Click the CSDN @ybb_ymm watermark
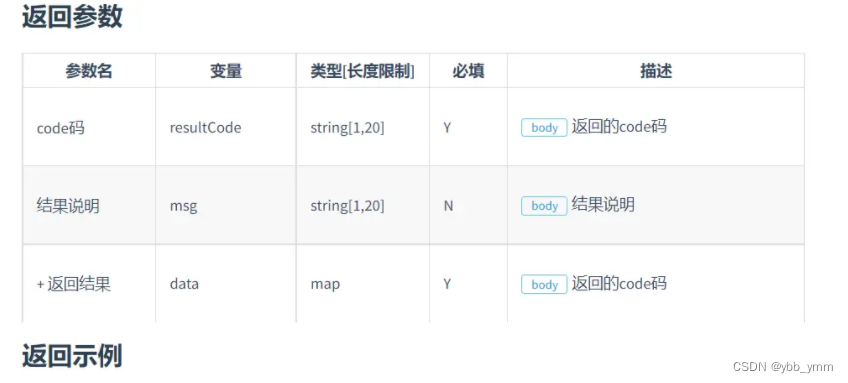The height and width of the screenshot is (383, 848). (783, 367)
